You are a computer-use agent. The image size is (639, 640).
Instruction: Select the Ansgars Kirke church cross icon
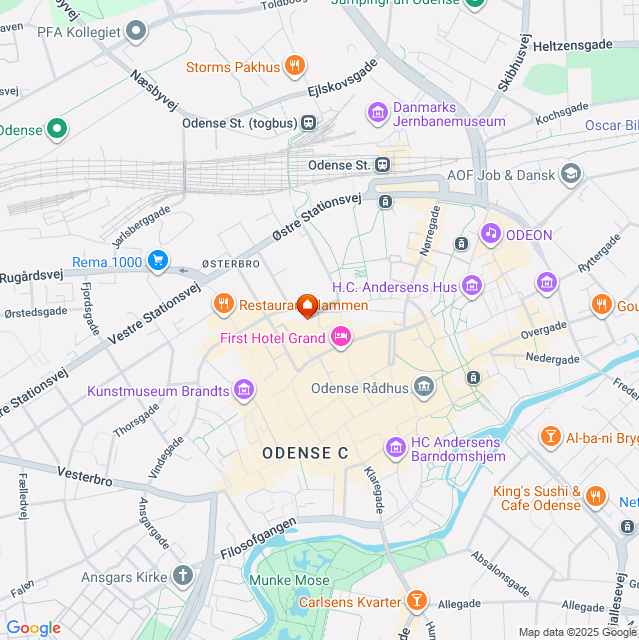(x=183, y=576)
